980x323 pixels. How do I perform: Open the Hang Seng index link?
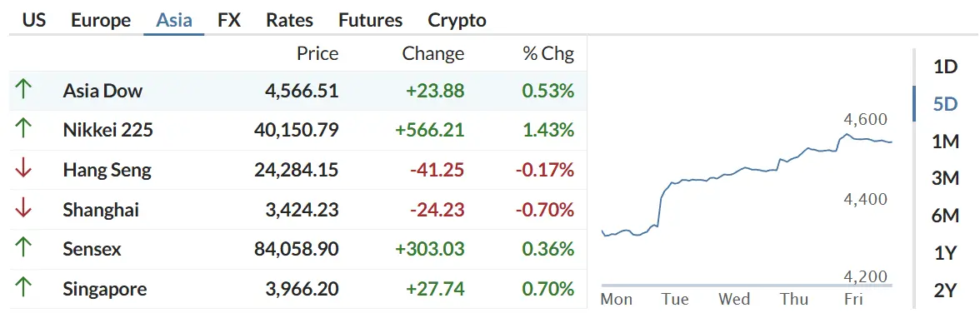coord(107,169)
